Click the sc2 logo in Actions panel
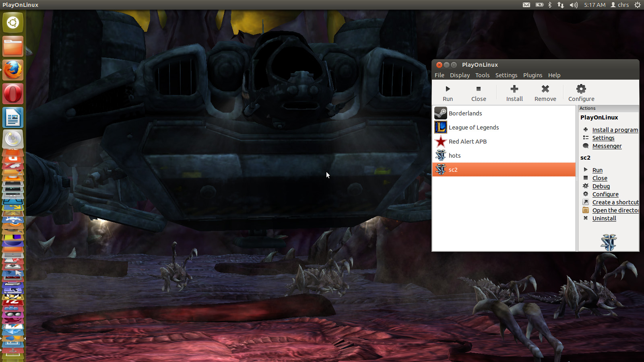This screenshot has width=644, height=362. tap(609, 243)
